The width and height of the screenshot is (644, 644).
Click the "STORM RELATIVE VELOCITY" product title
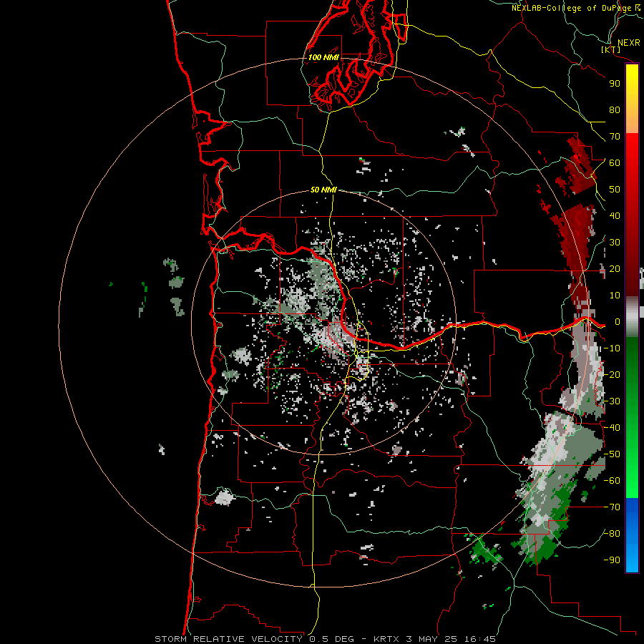(228, 639)
